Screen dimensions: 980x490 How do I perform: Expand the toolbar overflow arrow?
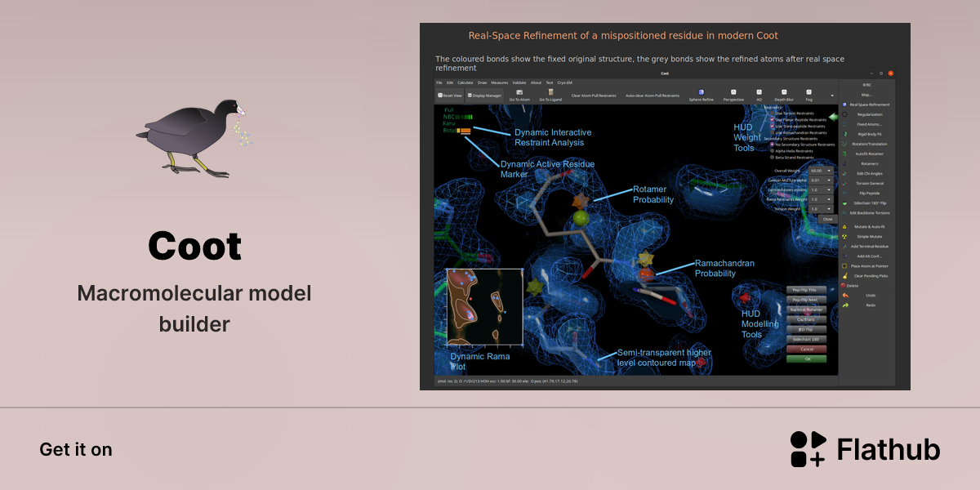click(832, 96)
